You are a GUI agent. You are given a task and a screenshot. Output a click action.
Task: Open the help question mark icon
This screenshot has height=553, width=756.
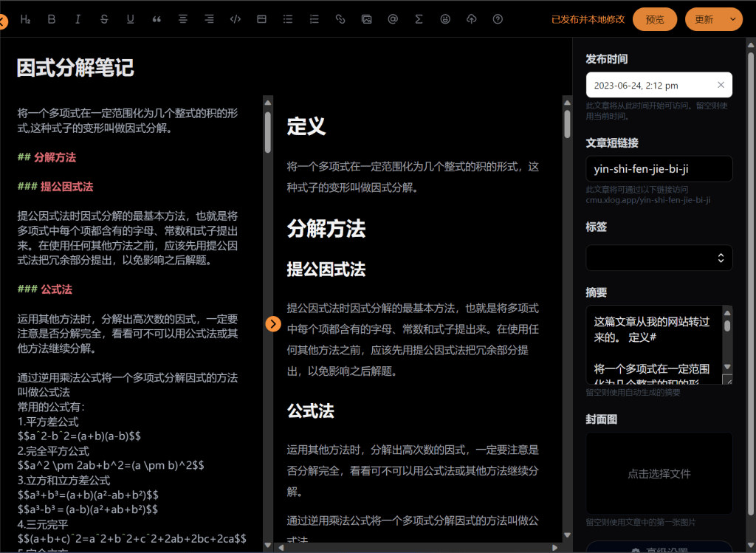[x=498, y=19]
